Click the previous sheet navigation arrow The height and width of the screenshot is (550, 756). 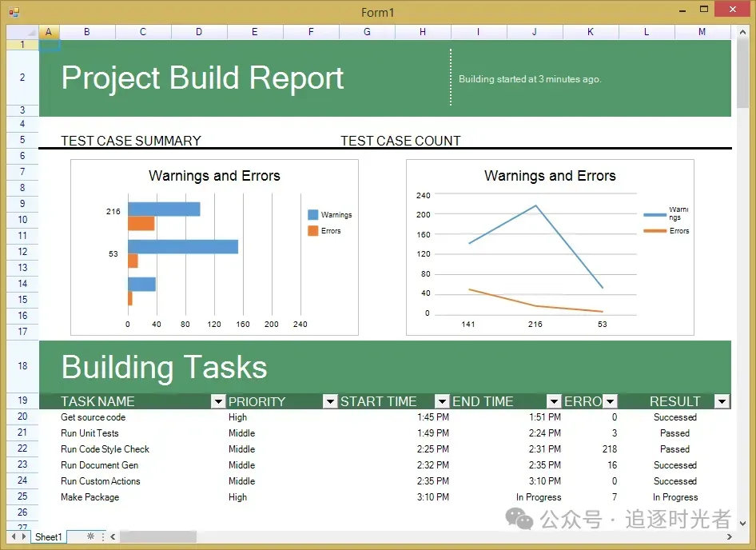point(14,536)
